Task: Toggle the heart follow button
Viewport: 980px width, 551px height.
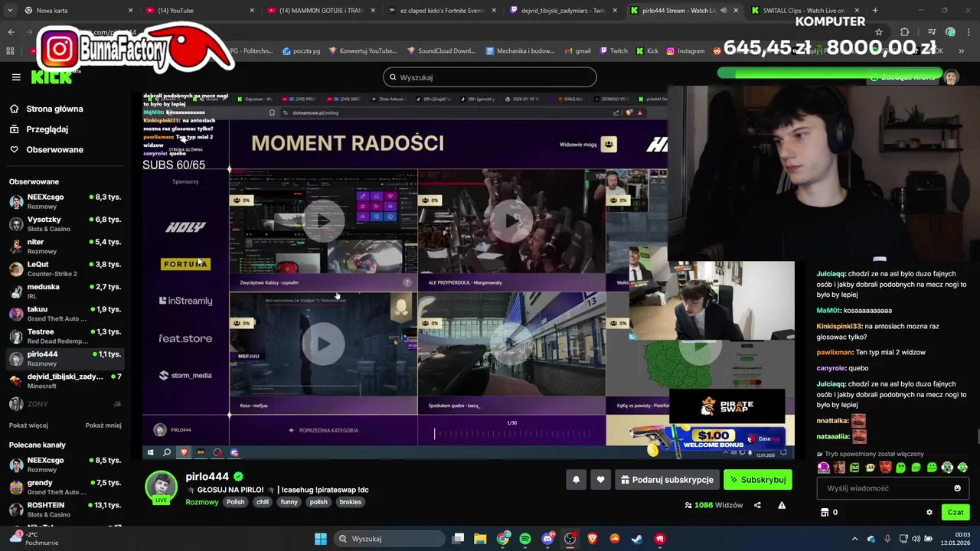Action: (x=600, y=480)
